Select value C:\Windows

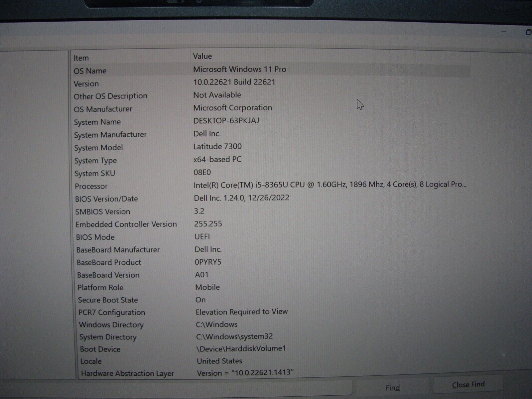click(217, 324)
